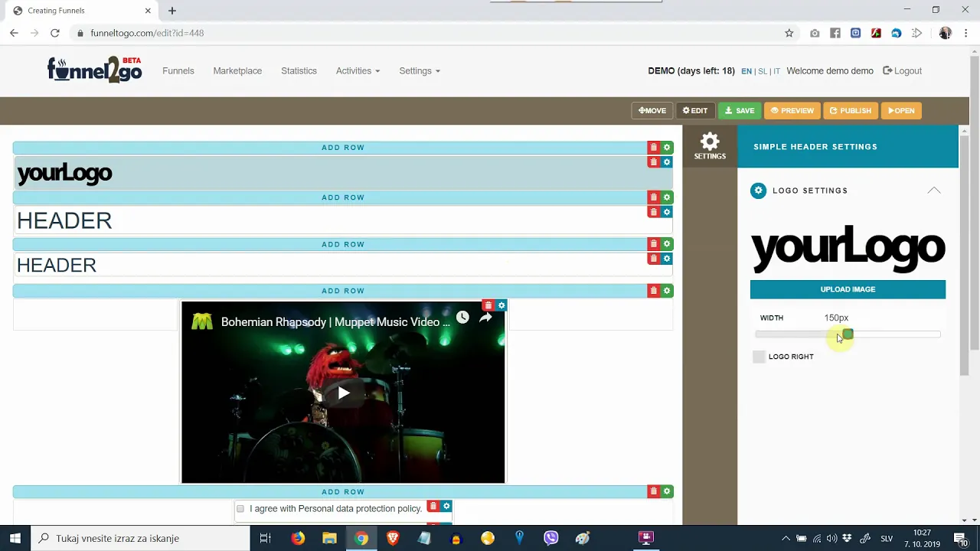Image resolution: width=980 pixels, height=551 pixels.
Task: Select the Creating Funnels browser tab
Action: (80, 11)
